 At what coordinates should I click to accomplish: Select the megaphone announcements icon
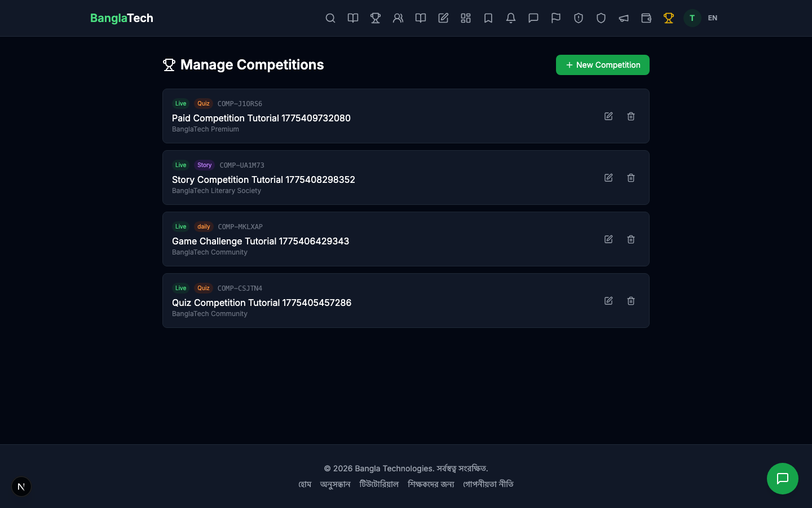pyautogui.click(x=624, y=18)
